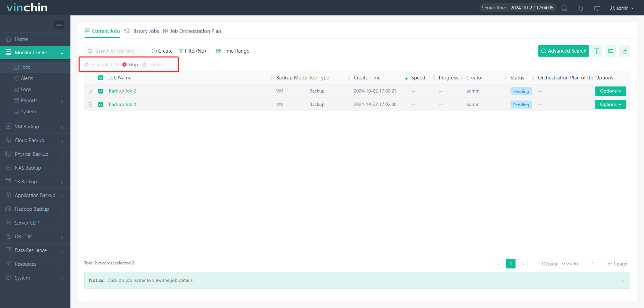
Task: Click the export share icon at top right
Action: click(x=624, y=51)
